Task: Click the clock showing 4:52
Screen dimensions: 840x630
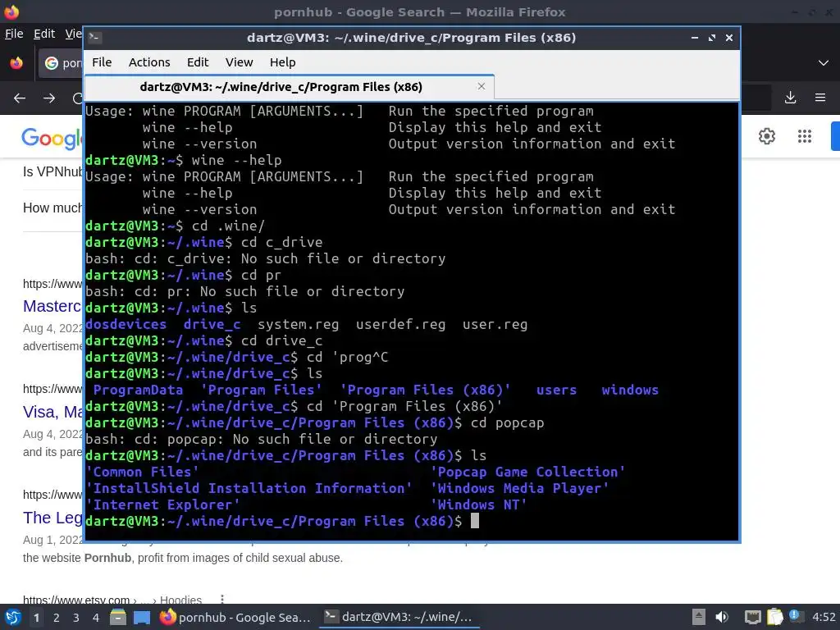Action: [x=823, y=617]
